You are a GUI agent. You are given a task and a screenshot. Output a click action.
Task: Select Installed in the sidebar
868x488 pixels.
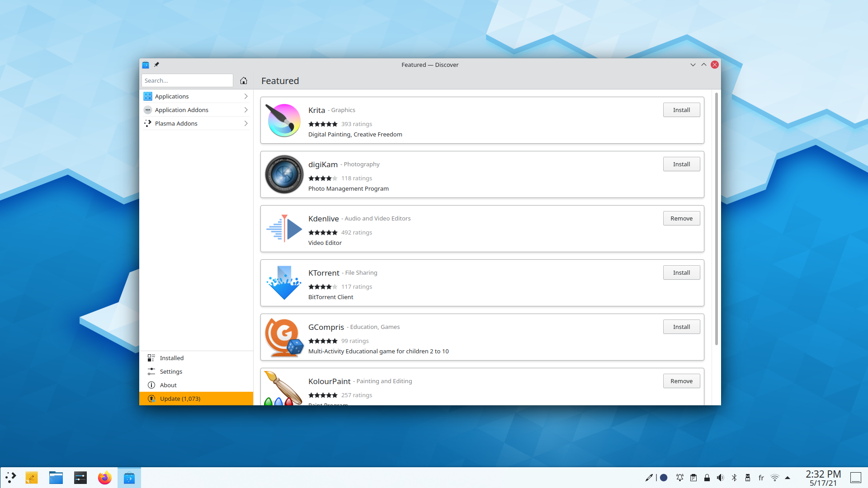click(x=196, y=358)
